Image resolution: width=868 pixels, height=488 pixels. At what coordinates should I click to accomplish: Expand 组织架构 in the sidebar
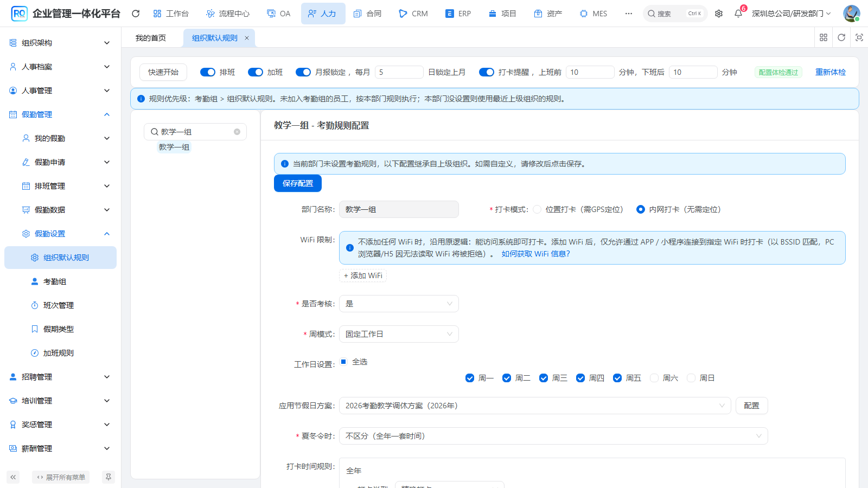[x=61, y=43]
